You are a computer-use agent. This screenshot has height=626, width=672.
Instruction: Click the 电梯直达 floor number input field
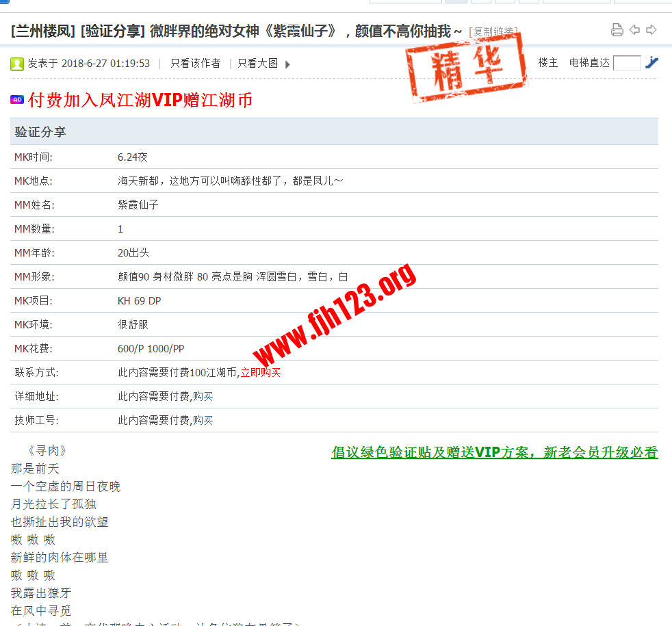point(627,63)
